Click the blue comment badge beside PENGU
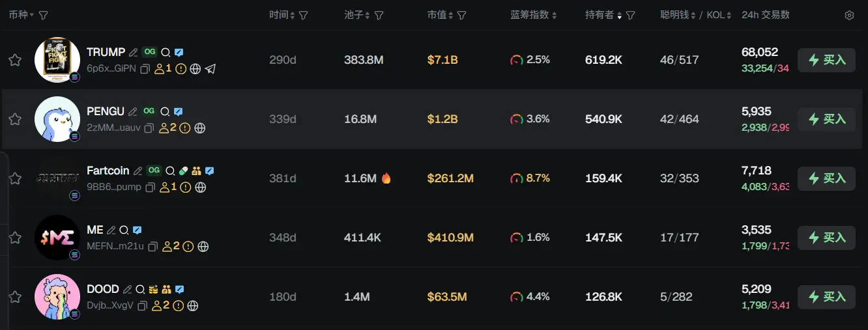This screenshot has height=330, width=868. 179,111
